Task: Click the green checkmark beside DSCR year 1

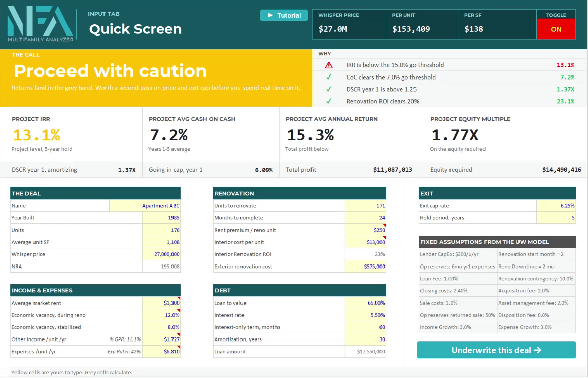Action: coord(329,89)
